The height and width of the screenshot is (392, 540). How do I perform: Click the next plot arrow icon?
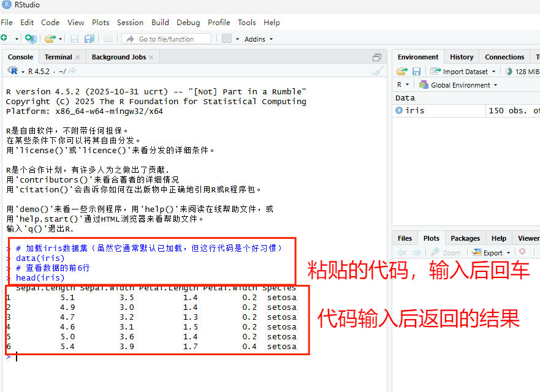pos(417,253)
